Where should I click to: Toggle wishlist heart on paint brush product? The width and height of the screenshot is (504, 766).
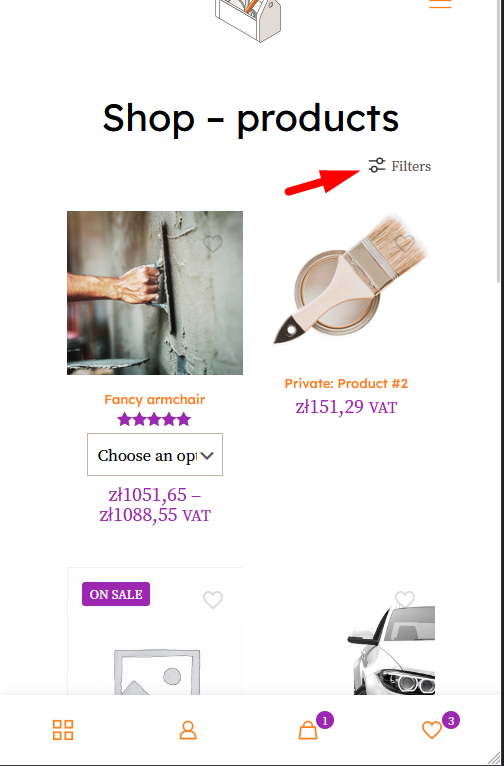click(x=405, y=243)
